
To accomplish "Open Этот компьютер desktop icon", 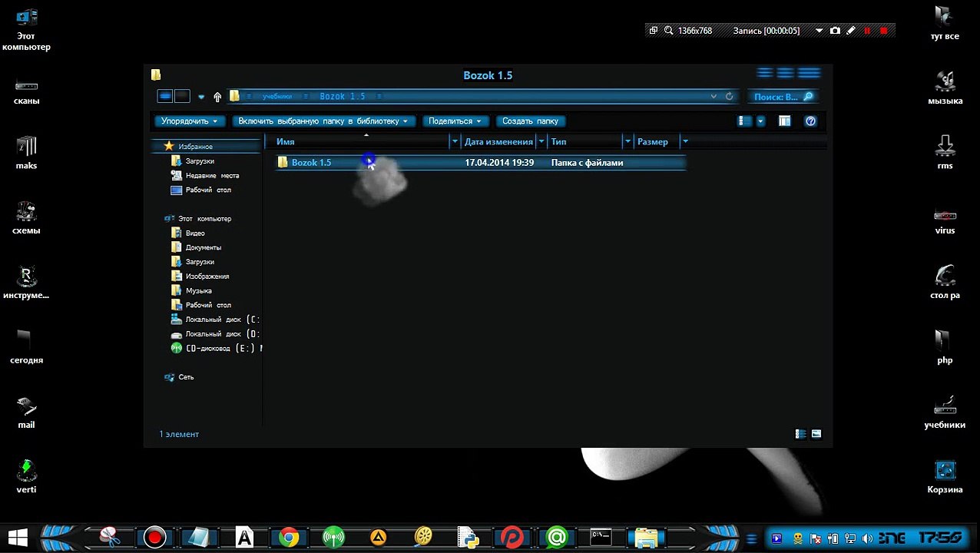I will (x=26, y=28).
